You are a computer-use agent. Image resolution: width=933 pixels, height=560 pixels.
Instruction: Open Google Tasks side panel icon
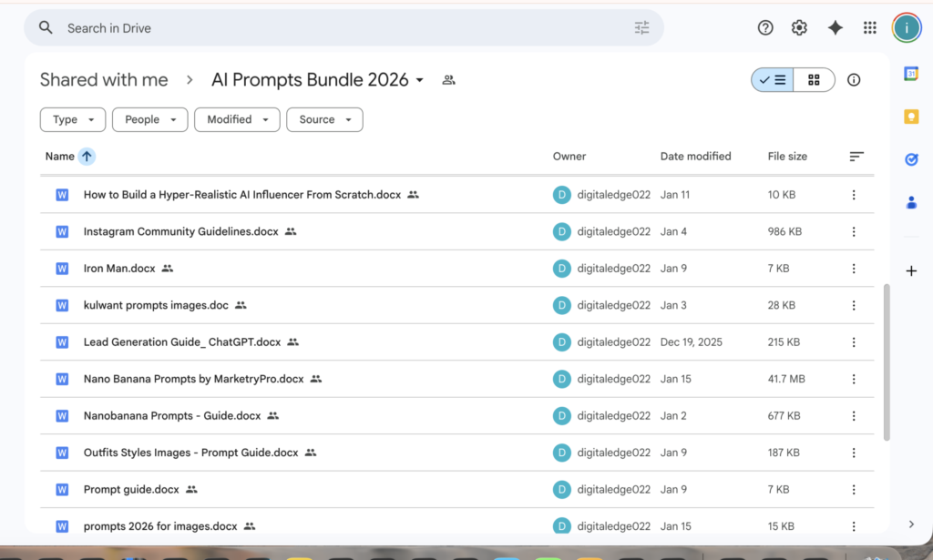click(x=910, y=159)
